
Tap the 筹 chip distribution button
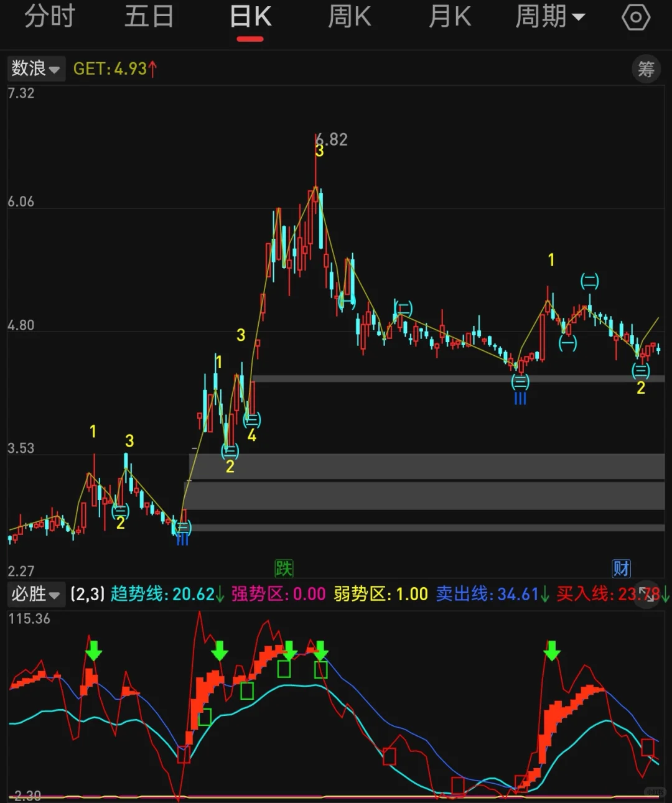click(646, 69)
